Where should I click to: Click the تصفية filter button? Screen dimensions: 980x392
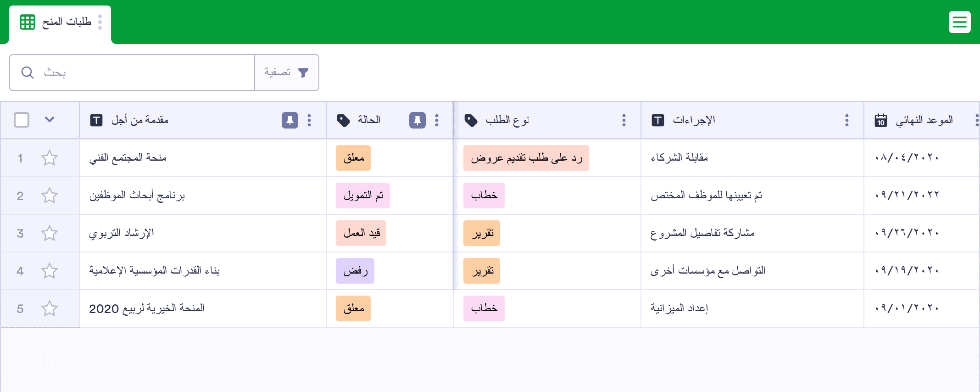click(286, 73)
